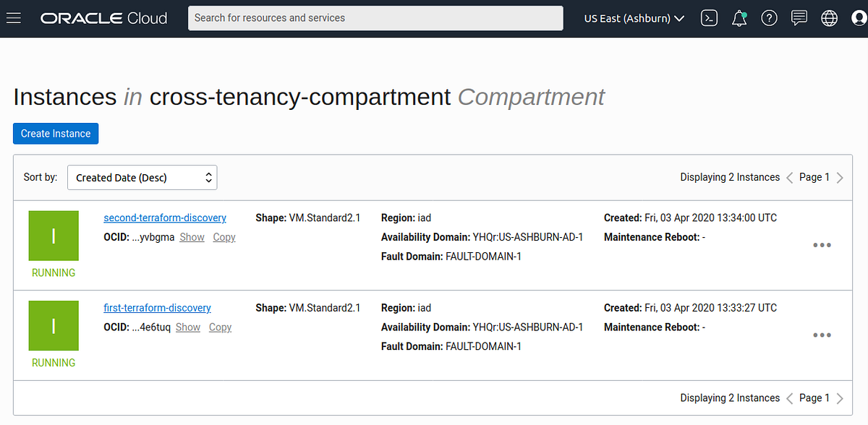The width and height of the screenshot is (868, 425).
Task: Click the language globe icon
Action: (x=829, y=18)
